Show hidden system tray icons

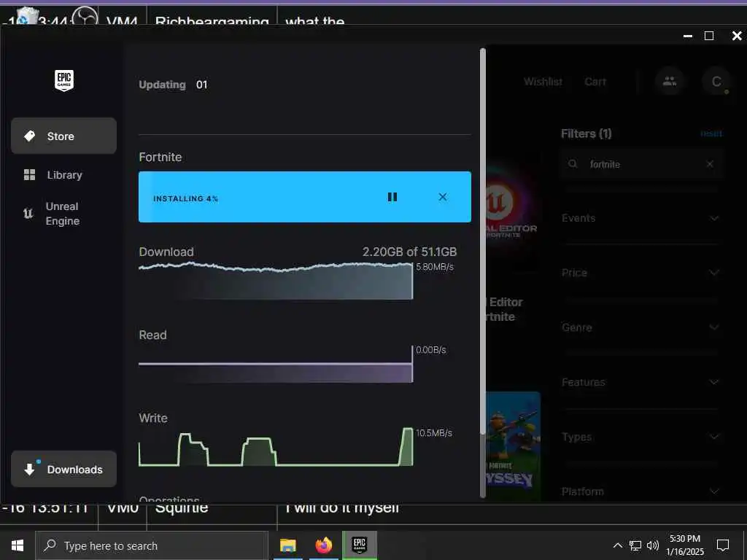click(617, 545)
